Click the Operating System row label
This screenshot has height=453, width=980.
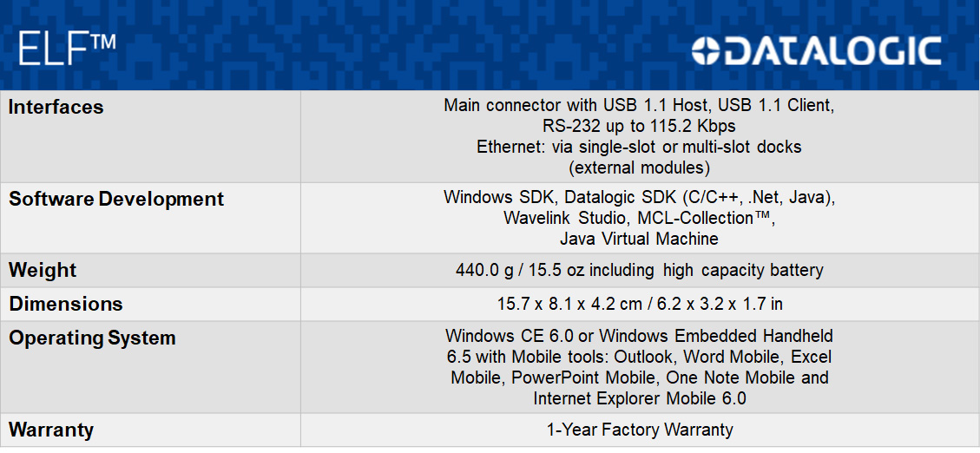pyautogui.click(x=92, y=338)
